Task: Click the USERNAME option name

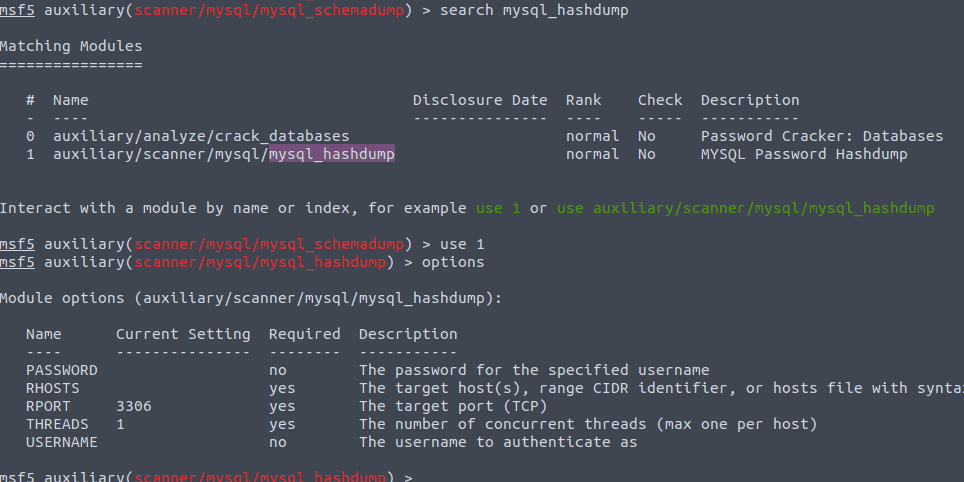Action: tap(61, 442)
